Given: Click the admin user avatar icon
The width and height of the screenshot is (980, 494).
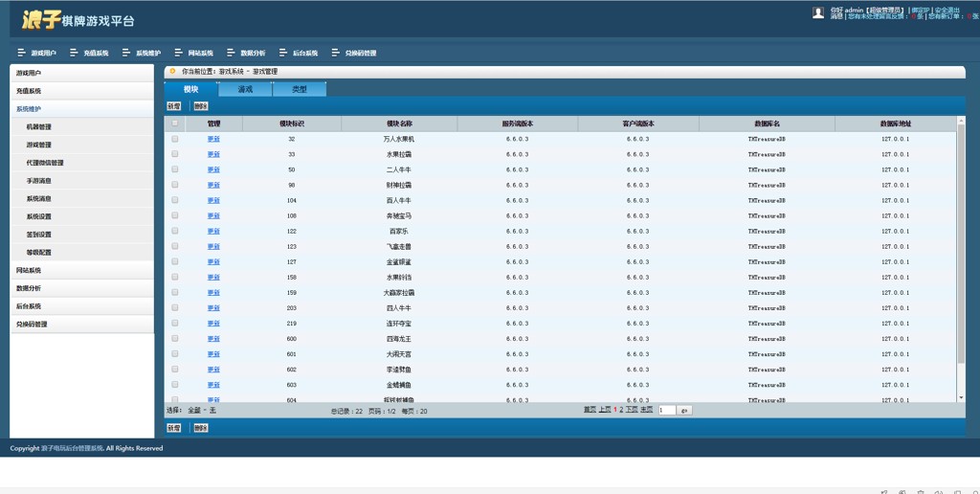Looking at the screenshot, I should click(817, 12).
